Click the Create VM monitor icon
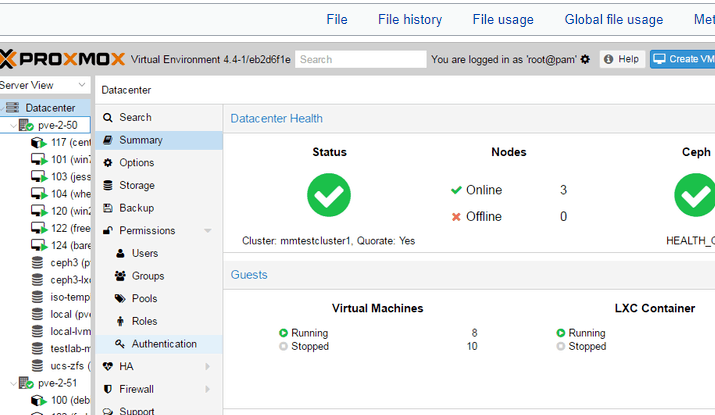The image size is (715, 415). coord(659,59)
